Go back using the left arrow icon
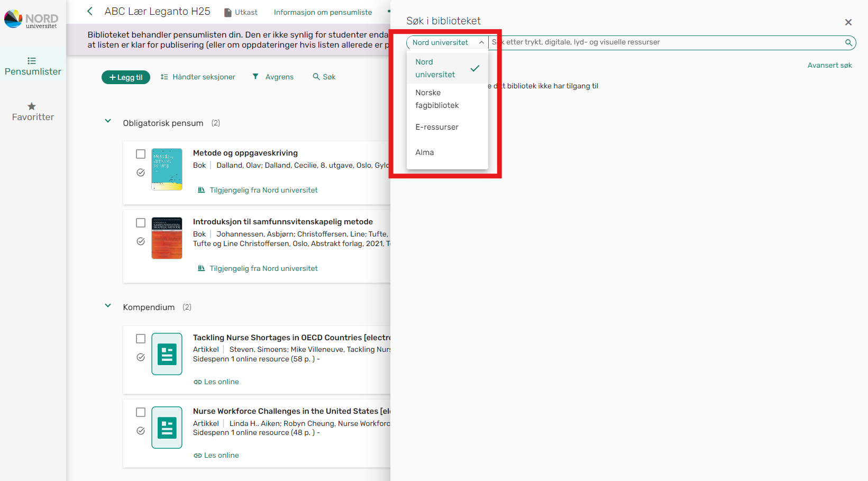 tap(90, 11)
